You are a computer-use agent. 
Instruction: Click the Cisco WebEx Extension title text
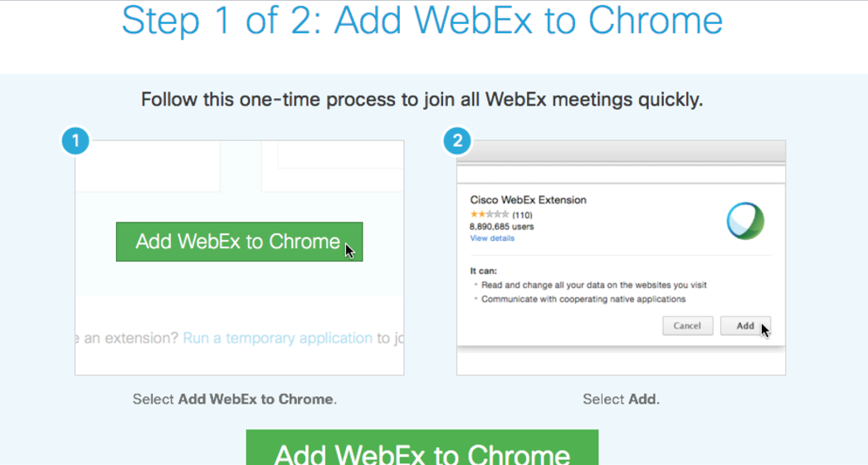(528, 200)
